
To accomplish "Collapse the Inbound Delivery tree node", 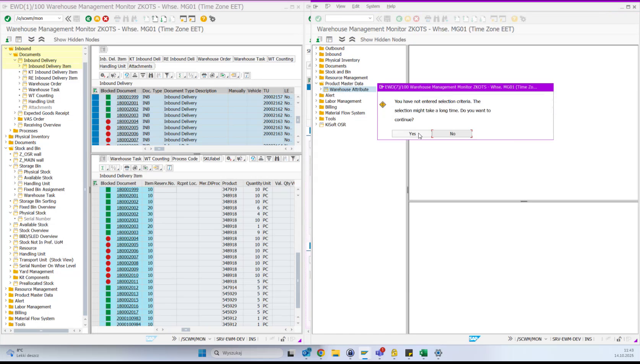I will coord(15,60).
